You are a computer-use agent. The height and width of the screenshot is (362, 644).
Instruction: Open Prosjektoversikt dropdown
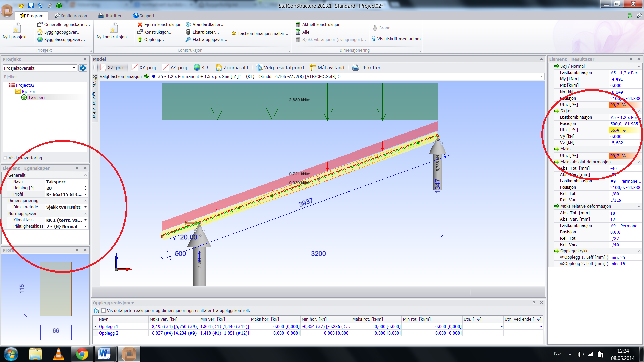click(74, 68)
